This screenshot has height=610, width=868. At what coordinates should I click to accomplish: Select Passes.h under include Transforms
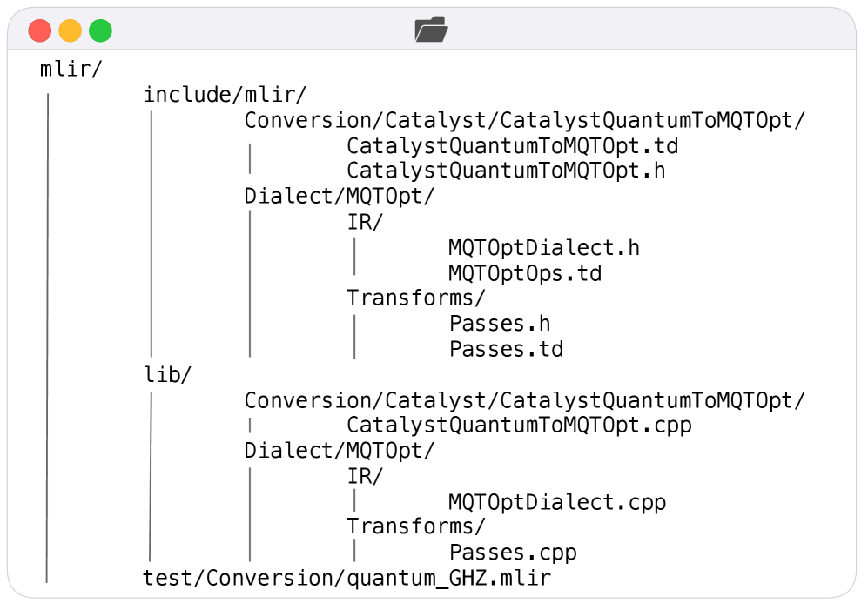pos(500,324)
